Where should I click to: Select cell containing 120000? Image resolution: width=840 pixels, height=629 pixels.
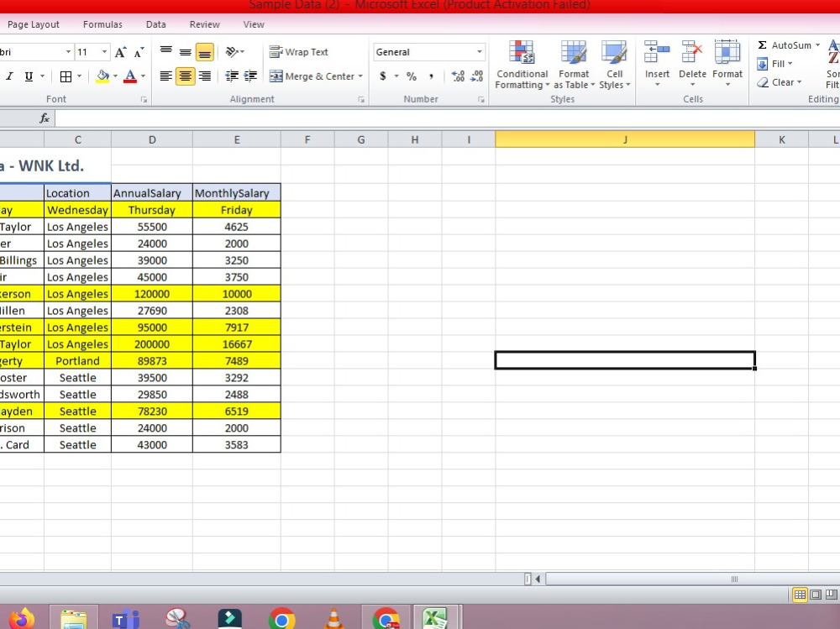pos(152,294)
